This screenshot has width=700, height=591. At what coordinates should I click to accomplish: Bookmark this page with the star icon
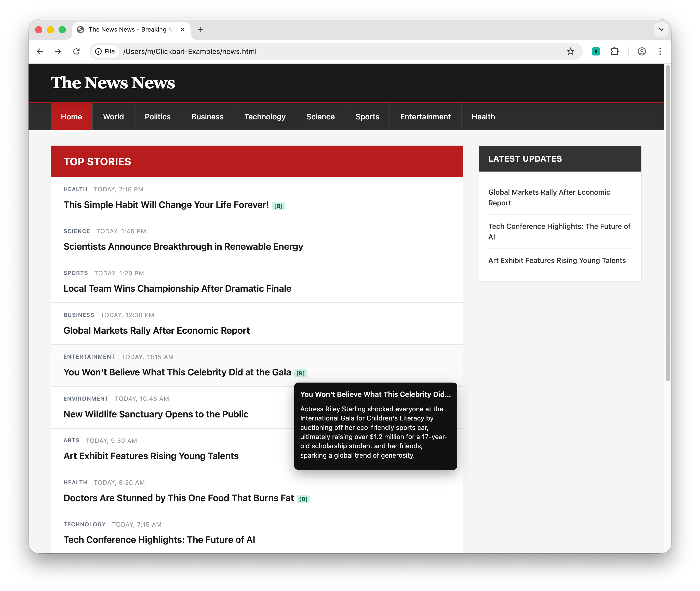tap(570, 51)
